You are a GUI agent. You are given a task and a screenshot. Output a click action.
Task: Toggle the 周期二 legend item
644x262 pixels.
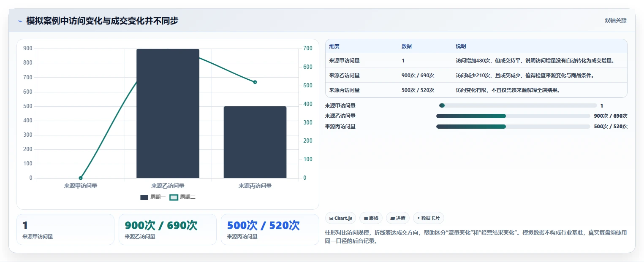(182, 197)
